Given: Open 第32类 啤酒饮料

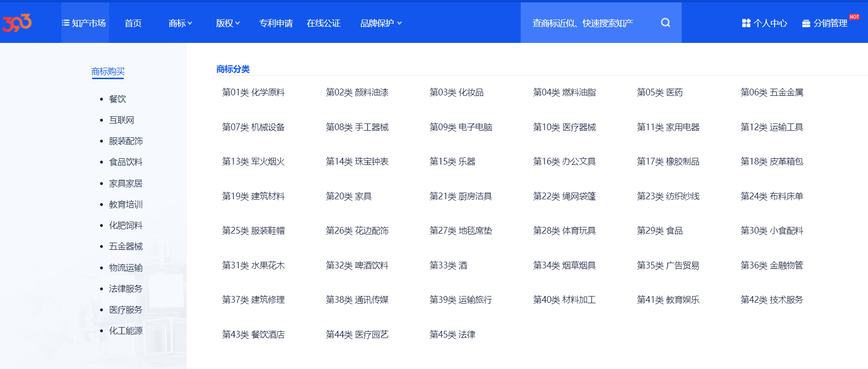Looking at the screenshot, I should (x=357, y=266).
